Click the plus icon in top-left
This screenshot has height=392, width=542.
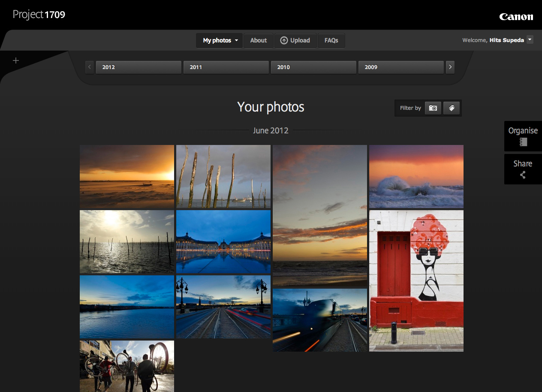tap(16, 60)
